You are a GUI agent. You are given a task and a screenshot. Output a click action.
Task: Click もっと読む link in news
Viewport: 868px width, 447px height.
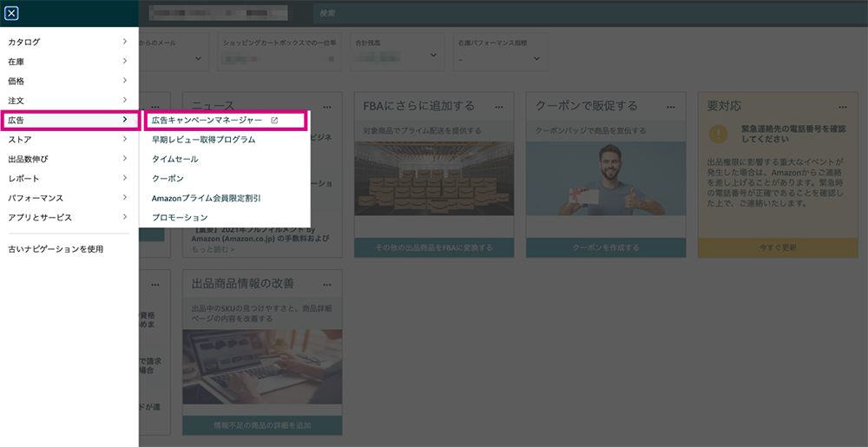coord(214,249)
